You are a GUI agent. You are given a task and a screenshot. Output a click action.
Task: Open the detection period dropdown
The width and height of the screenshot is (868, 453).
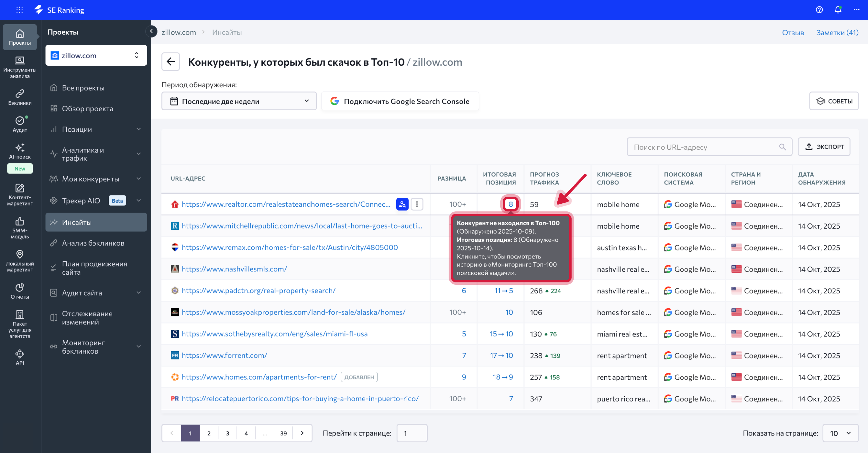pos(239,101)
